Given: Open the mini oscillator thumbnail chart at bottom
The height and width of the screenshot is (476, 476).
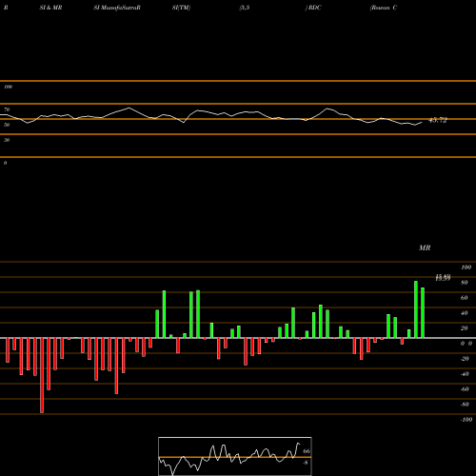Looking at the screenshot, I should point(235,456).
